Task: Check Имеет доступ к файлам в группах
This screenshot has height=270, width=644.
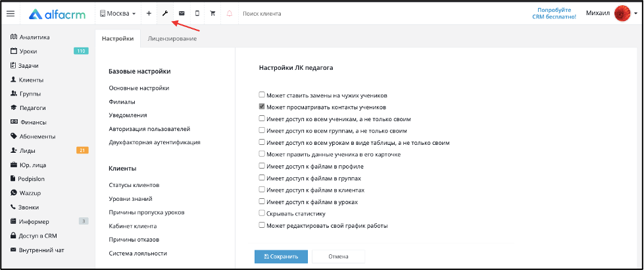Action: click(x=262, y=178)
